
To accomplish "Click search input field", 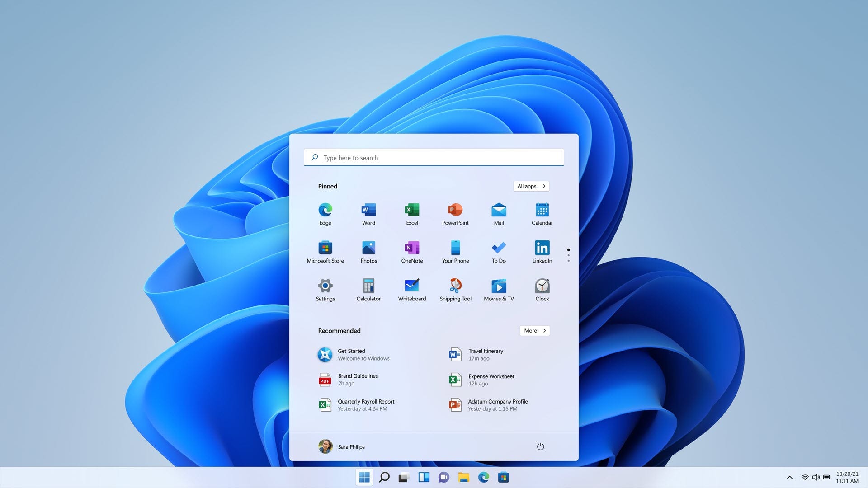I will 434,157.
